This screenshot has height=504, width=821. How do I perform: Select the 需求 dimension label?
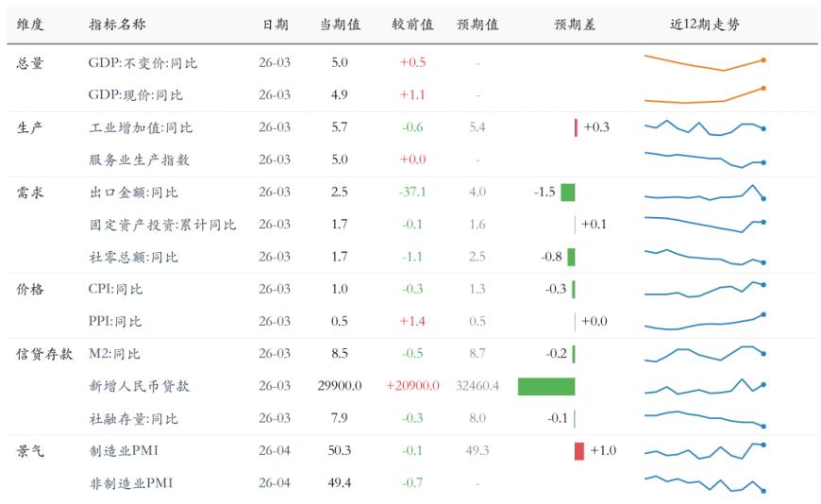tap(30, 193)
